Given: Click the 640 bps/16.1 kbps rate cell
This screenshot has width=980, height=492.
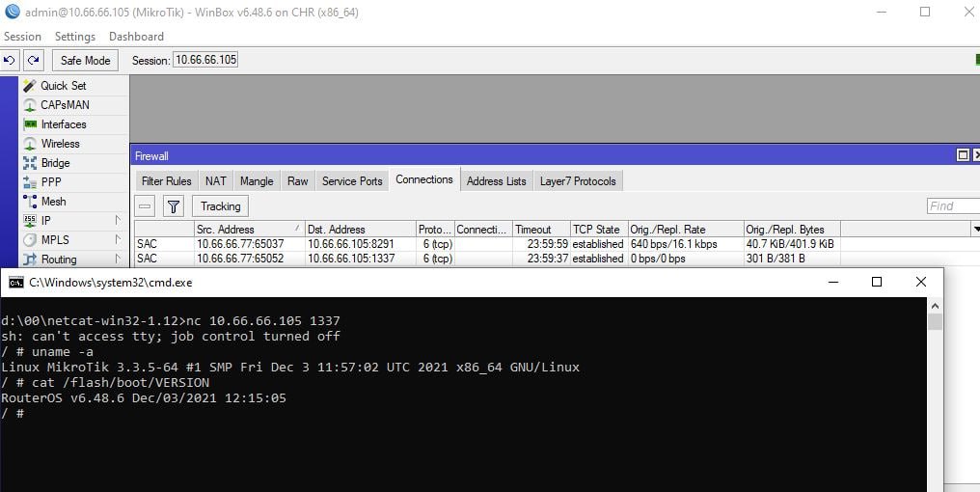Looking at the screenshot, I should point(673,244).
